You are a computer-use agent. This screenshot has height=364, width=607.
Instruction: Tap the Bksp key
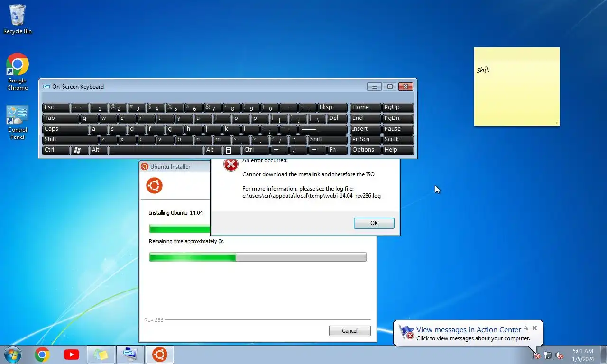tap(332, 108)
